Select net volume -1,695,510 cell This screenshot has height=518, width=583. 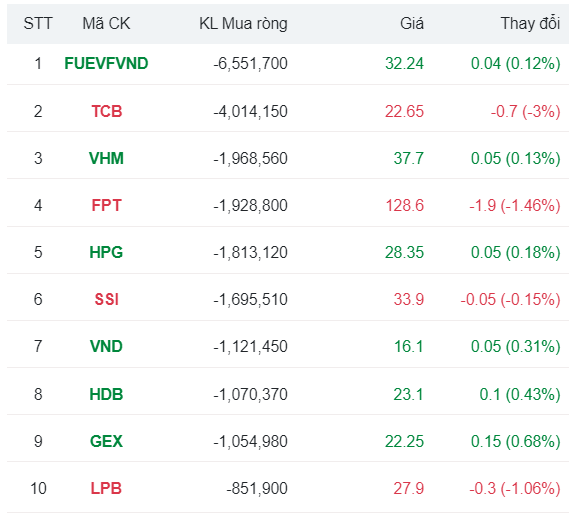point(250,299)
